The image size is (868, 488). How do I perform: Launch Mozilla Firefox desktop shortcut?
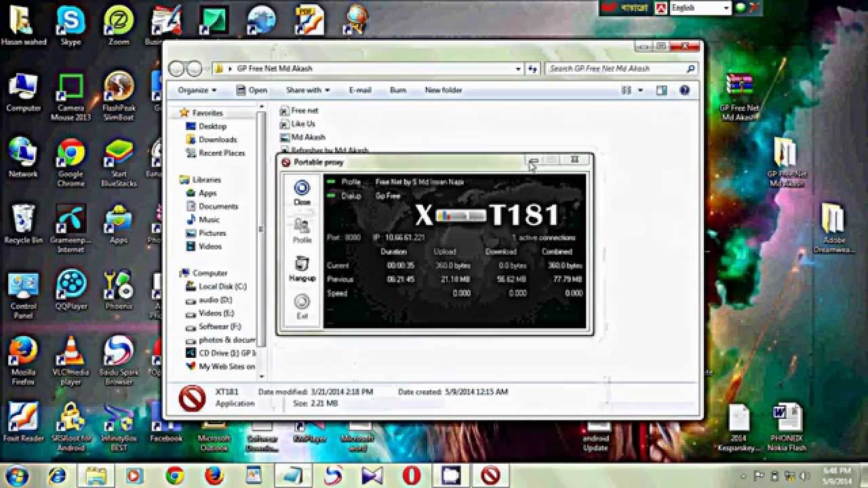click(23, 361)
